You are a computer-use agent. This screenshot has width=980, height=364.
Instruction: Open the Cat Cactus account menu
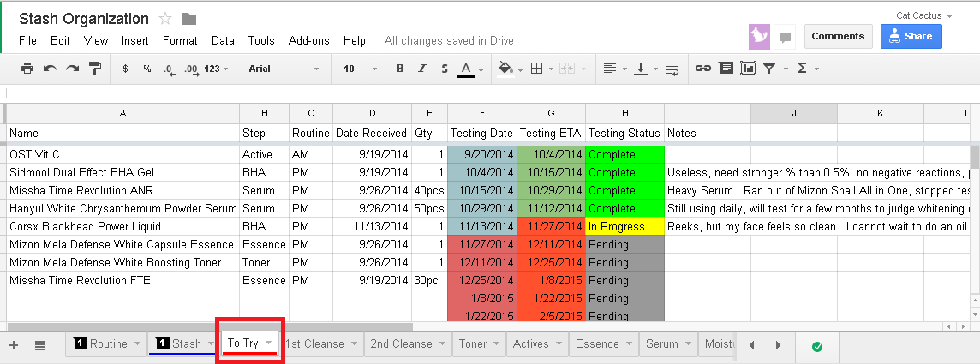pos(923,16)
